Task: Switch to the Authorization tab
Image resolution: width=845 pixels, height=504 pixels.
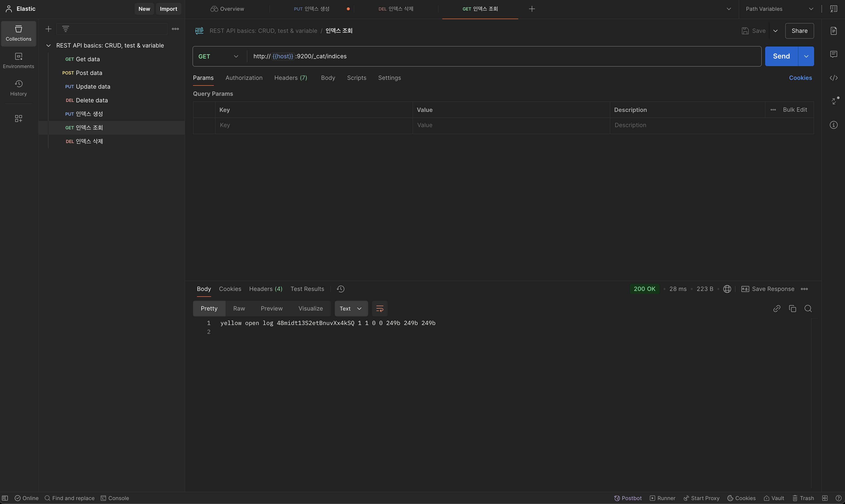Action: [x=243, y=78]
